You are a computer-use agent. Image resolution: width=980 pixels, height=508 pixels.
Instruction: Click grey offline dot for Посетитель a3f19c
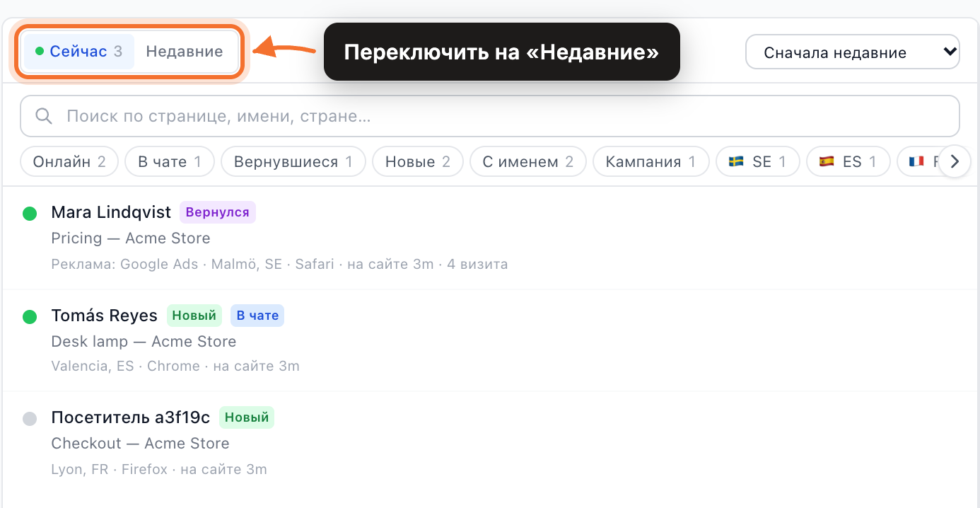pyautogui.click(x=30, y=418)
